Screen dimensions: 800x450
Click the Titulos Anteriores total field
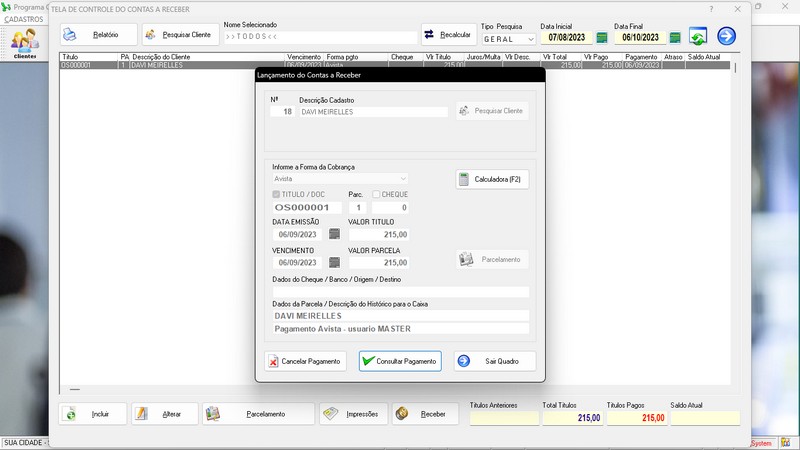504,418
